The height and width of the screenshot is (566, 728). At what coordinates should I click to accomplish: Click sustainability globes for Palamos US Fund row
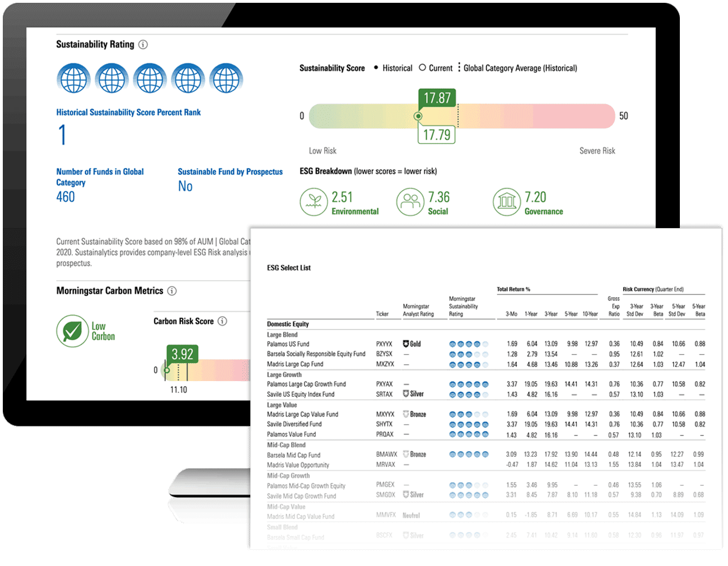[x=469, y=344]
